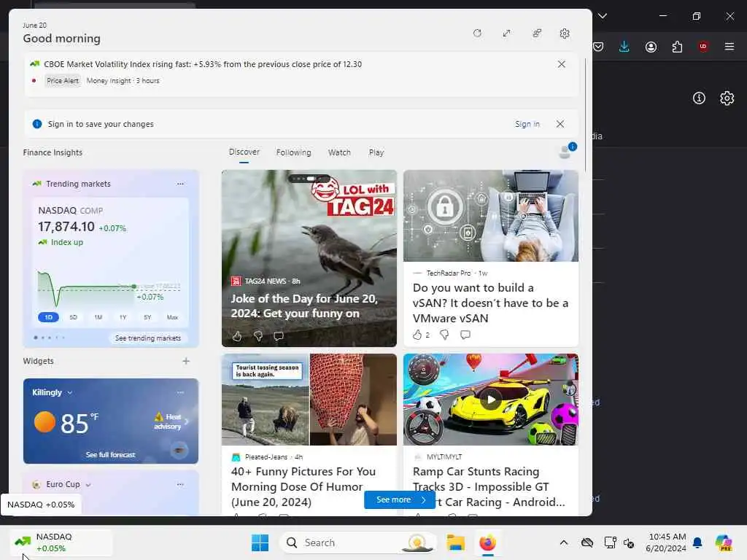
Task: Click See full forecast link
Action: 111,455
